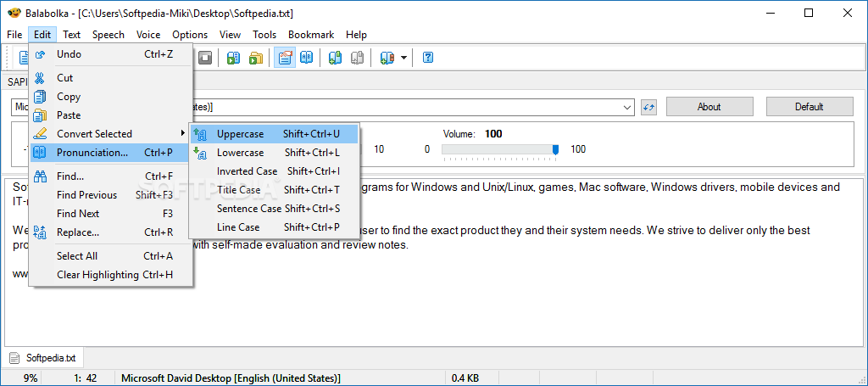
Task: Expand the bookmarks toolbar dropdown arrow
Action: pyautogui.click(x=403, y=58)
